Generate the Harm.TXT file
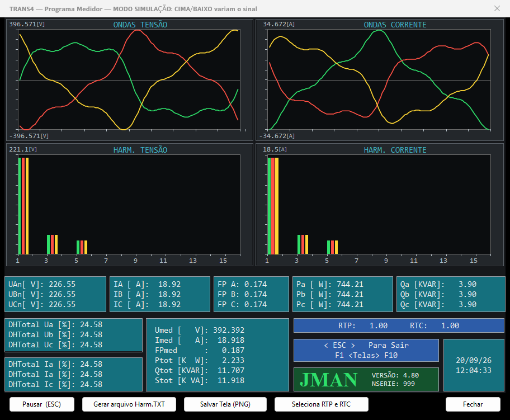This screenshot has width=510, height=420. point(129,404)
